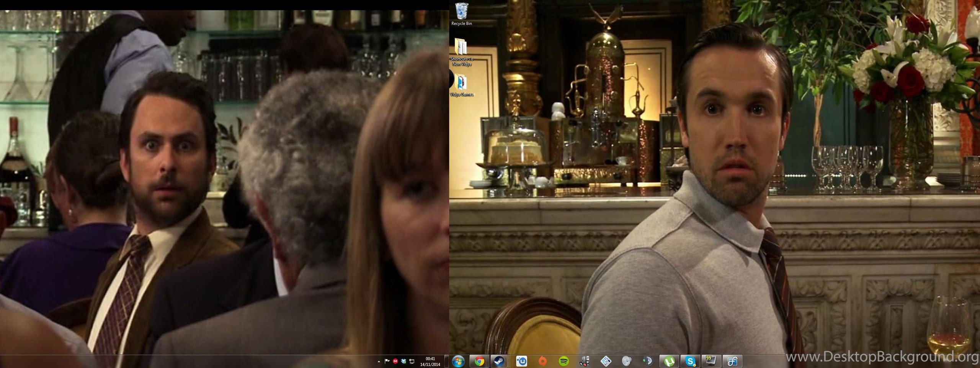Open the Vidya Games folder icon
Viewport: 980px width, 368px height.
pos(462,84)
